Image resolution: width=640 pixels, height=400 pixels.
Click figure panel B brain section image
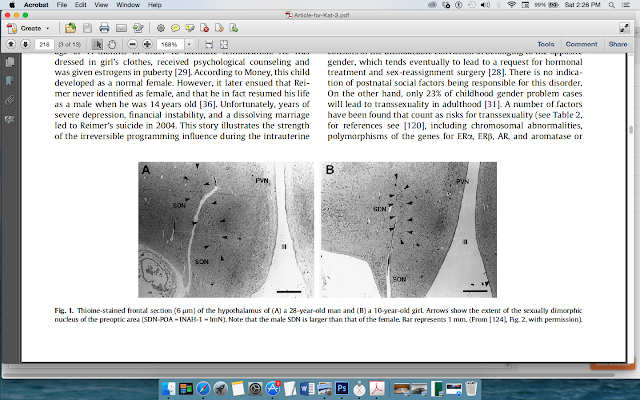pyautogui.click(x=409, y=229)
